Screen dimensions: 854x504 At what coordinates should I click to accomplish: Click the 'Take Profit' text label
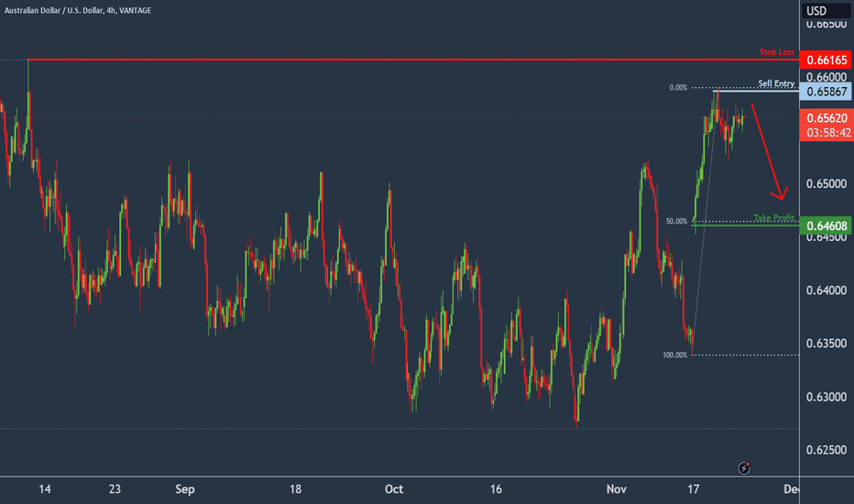click(774, 218)
